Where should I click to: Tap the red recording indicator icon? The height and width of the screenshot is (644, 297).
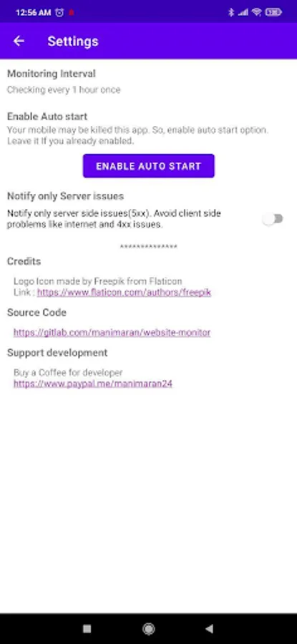tap(71, 13)
